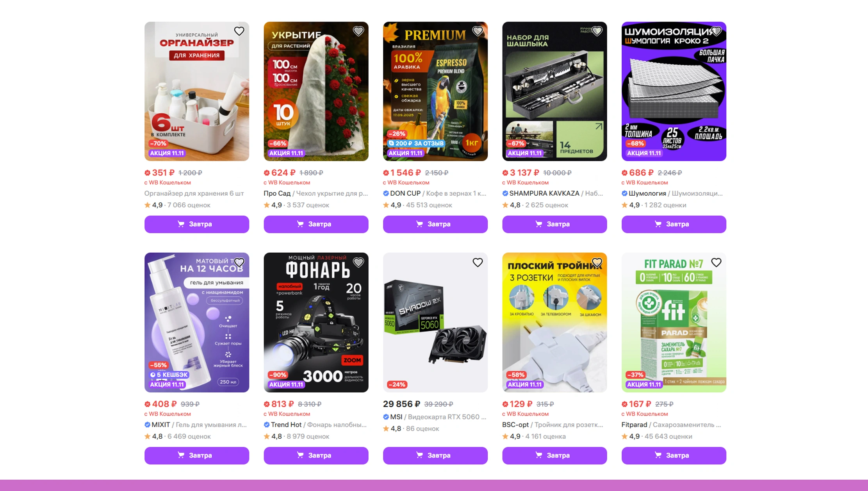Toggle heart on the Фонарь headlamp card
The image size is (868, 491).
pos(358,262)
